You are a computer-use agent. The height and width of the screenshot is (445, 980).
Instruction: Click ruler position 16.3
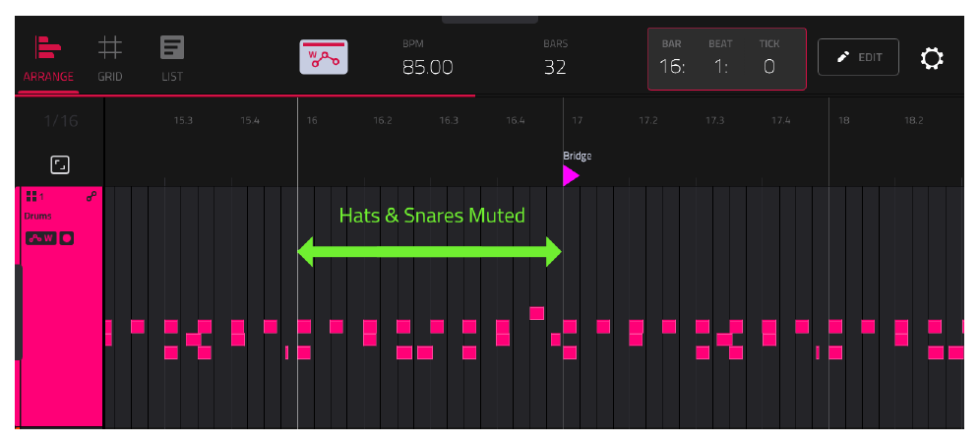pyautogui.click(x=449, y=121)
